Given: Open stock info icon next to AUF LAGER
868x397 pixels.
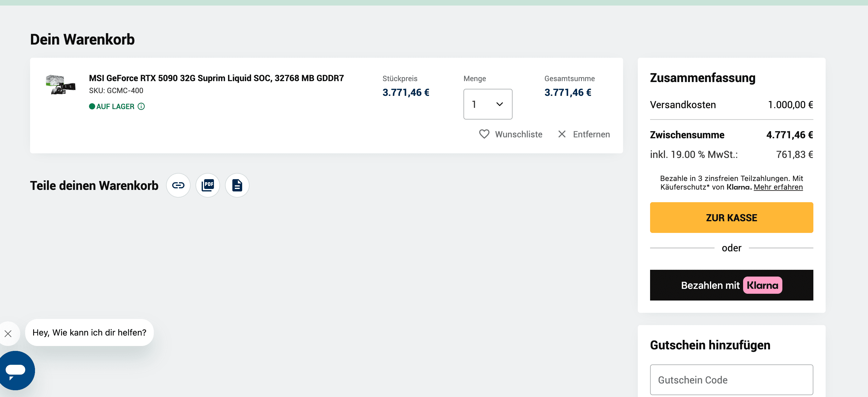Looking at the screenshot, I should click(x=141, y=107).
